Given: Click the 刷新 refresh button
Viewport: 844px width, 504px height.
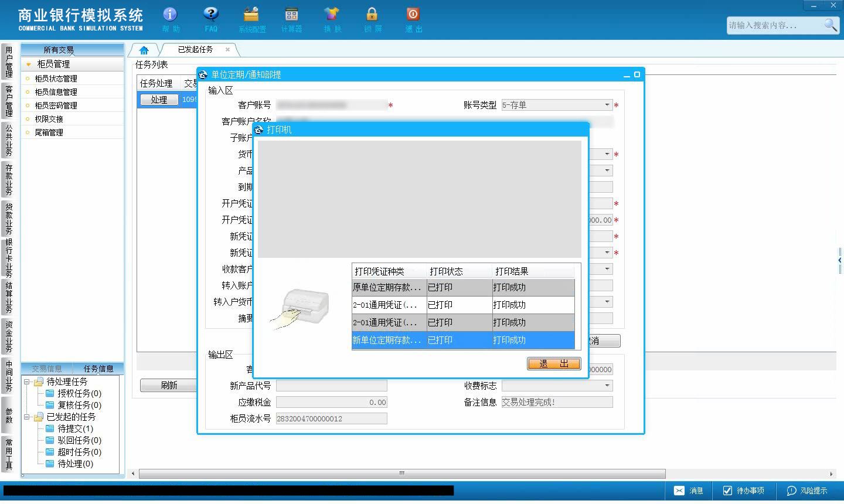Looking at the screenshot, I should tap(169, 385).
